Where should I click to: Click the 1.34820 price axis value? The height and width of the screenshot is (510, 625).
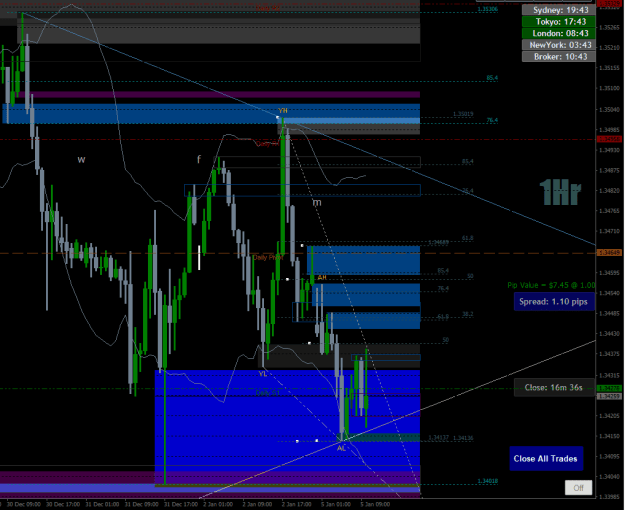610,191
